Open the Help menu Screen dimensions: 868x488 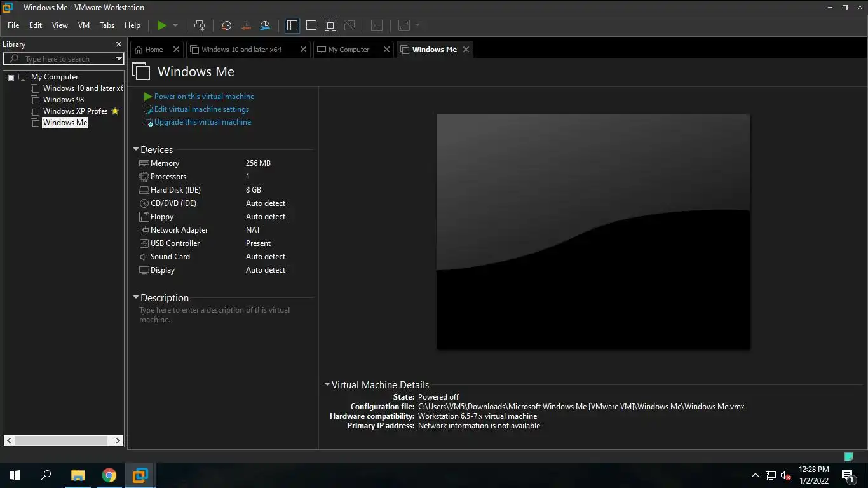click(x=132, y=25)
